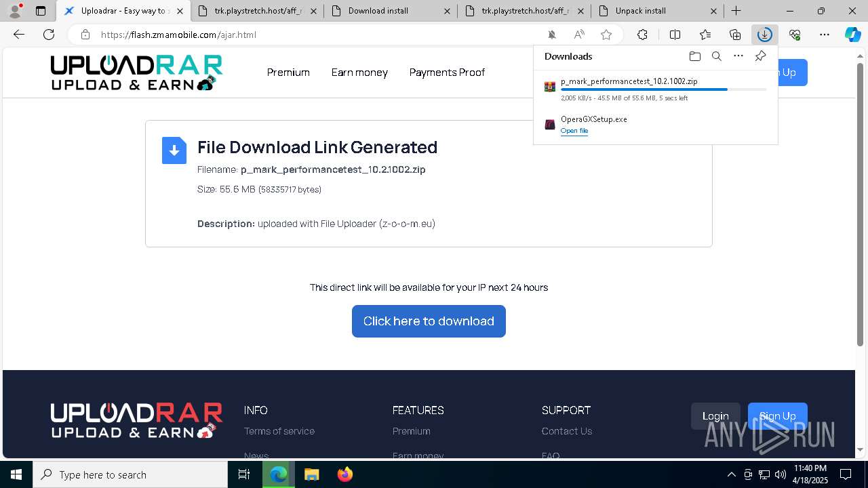Click the UploadRAR footer logo
The image size is (868, 488).
click(x=136, y=421)
